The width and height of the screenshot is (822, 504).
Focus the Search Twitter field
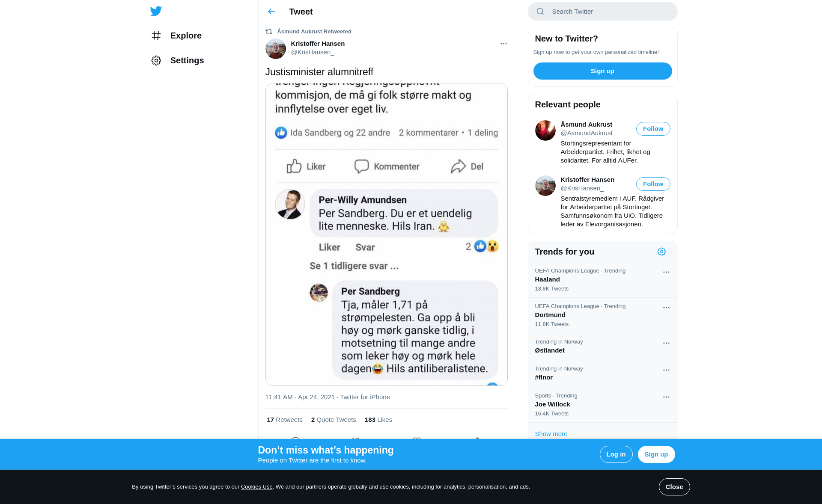(602, 12)
